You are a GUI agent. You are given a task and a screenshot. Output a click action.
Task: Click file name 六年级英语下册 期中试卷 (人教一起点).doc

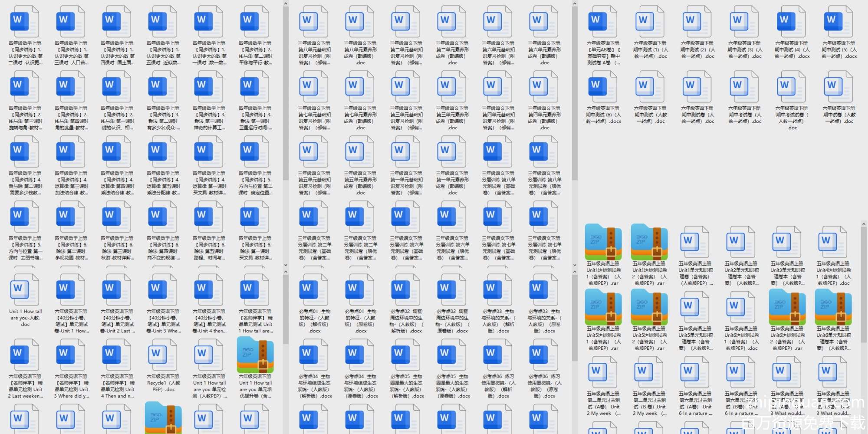[839, 115]
